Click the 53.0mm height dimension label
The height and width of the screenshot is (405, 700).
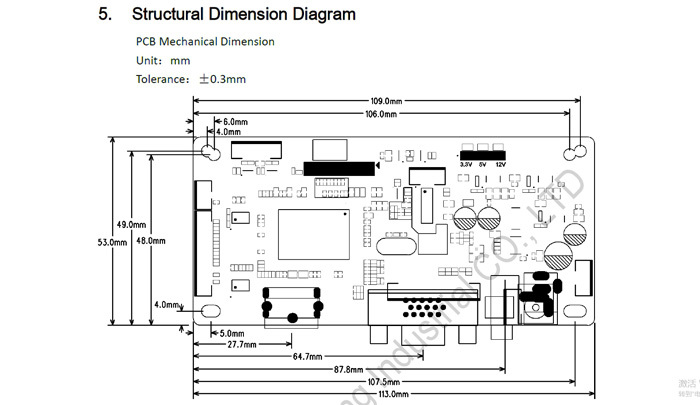pos(112,242)
